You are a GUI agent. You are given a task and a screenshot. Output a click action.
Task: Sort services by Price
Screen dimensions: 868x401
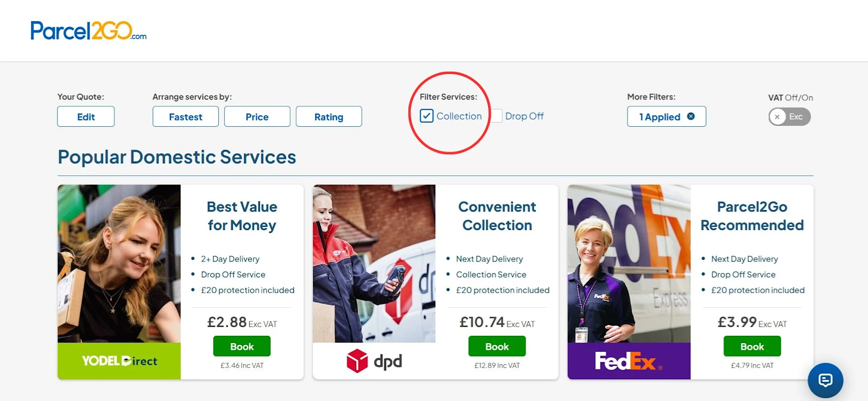click(257, 116)
